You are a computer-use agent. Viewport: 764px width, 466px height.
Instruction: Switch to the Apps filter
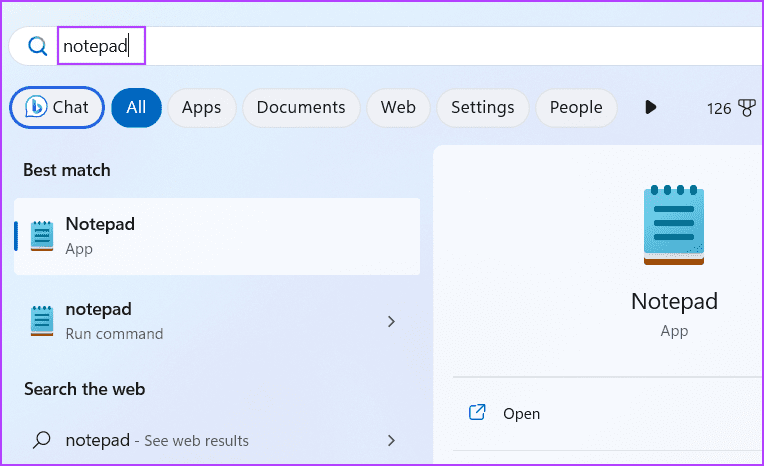pyautogui.click(x=202, y=107)
